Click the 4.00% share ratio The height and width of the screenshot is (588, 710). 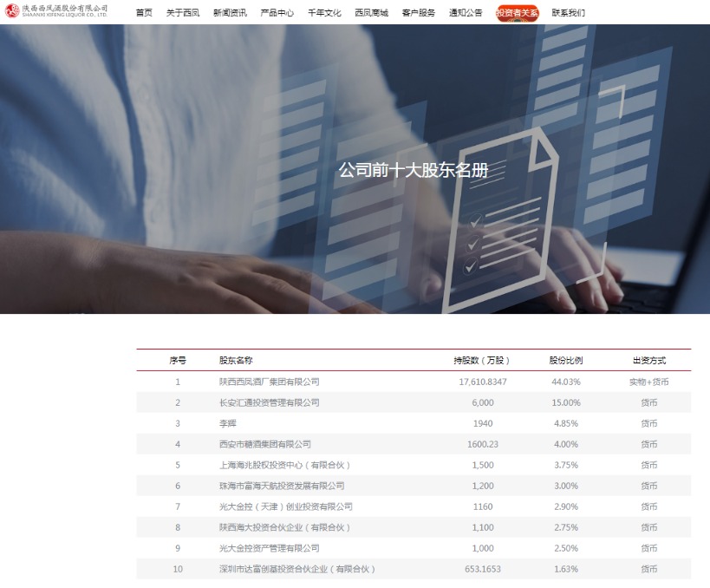tap(566, 444)
